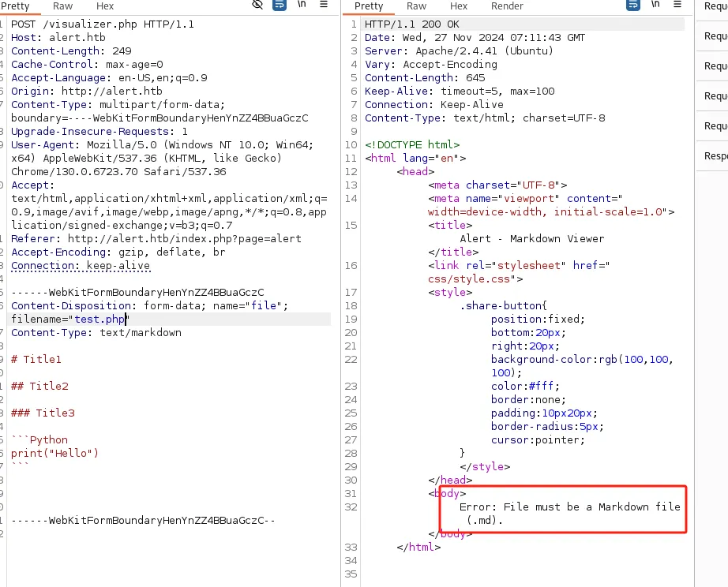Click the Vary: Accept-Encoding response header
The image size is (728, 587).
click(x=431, y=65)
